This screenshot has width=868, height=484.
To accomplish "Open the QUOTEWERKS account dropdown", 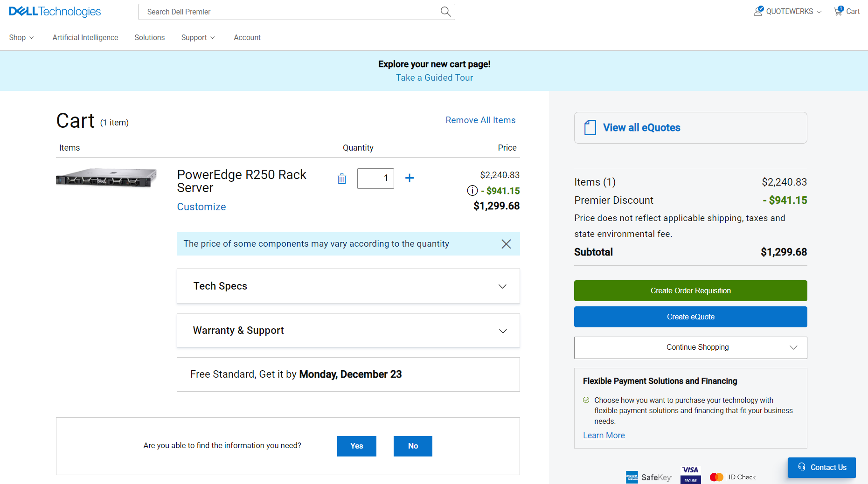I will click(788, 11).
